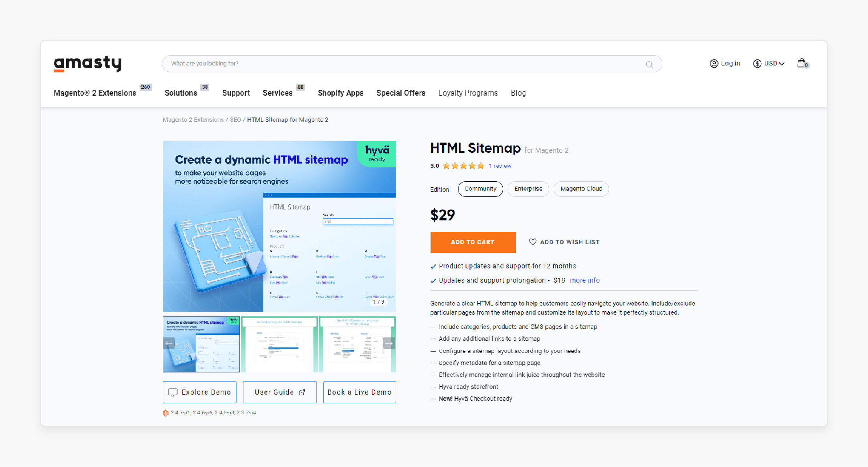The image size is (868, 467).
Task: Go to Shopify Apps
Action: pyautogui.click(x=340, y=93)
